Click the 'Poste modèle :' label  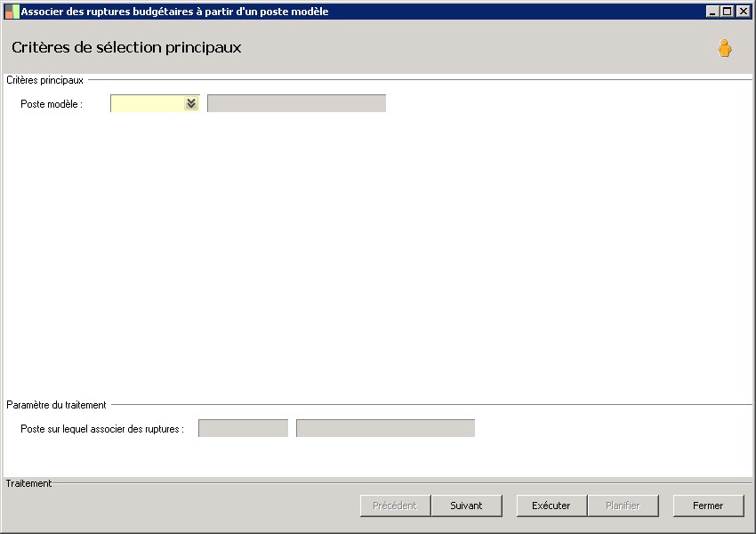[52, 104]
